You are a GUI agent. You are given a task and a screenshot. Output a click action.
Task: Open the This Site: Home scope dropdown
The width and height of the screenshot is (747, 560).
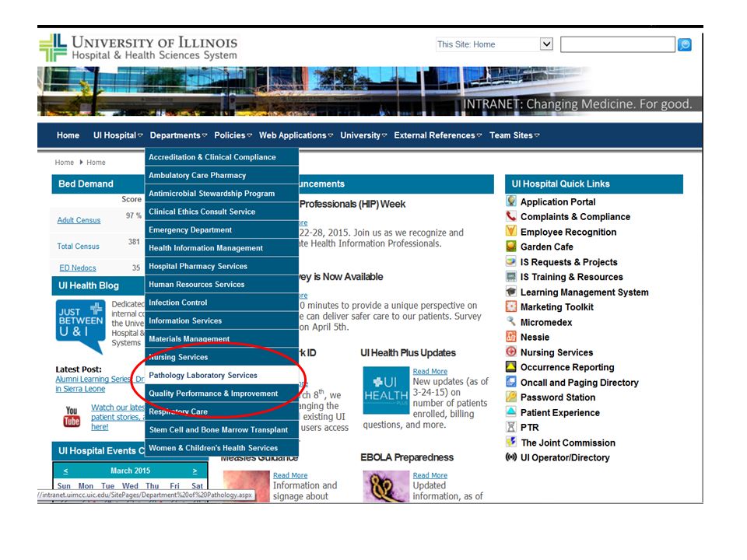pos(546,44)
